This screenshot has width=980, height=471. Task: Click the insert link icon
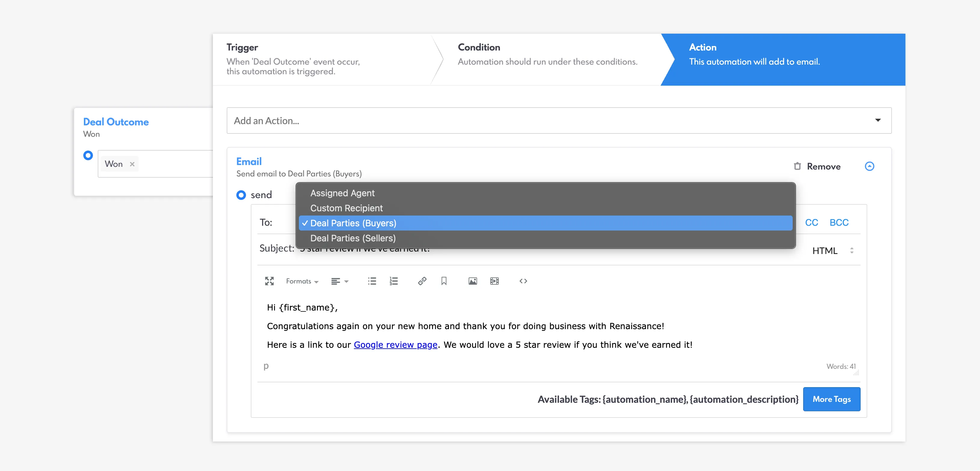coord(422,281)
